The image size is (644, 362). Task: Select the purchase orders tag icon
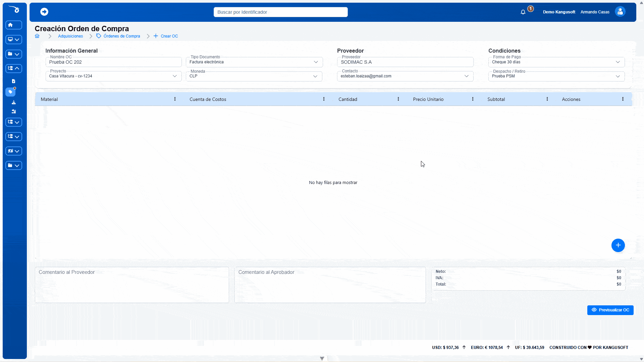(10, 92)
